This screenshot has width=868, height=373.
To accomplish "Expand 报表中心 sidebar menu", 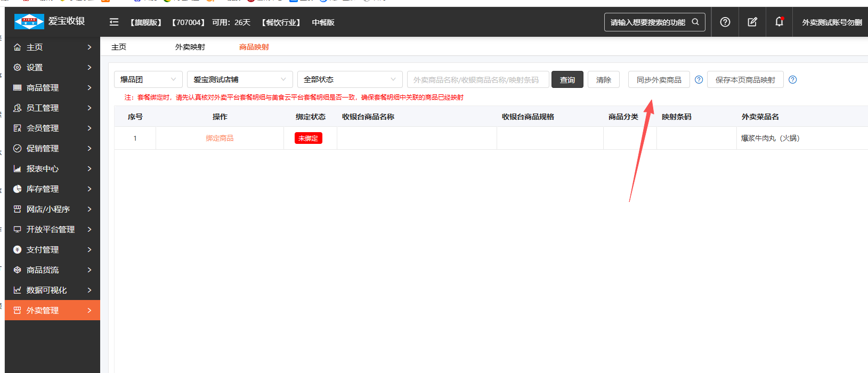I will tap(52, 168).
